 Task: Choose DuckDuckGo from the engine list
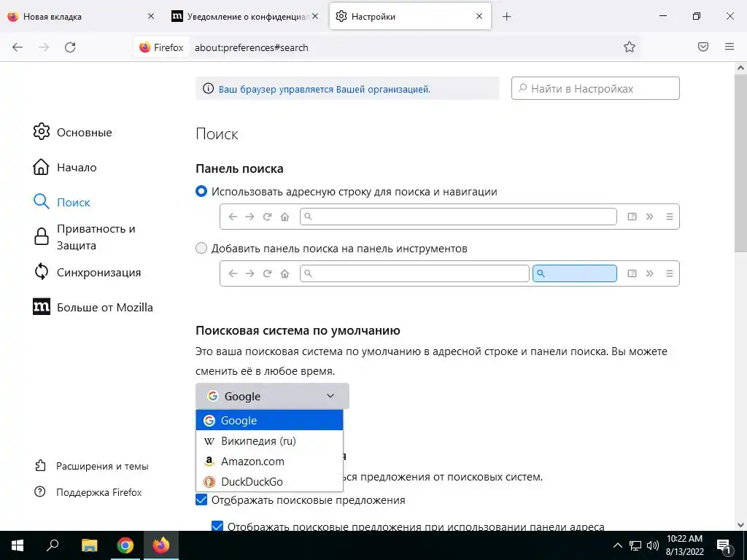269,481
